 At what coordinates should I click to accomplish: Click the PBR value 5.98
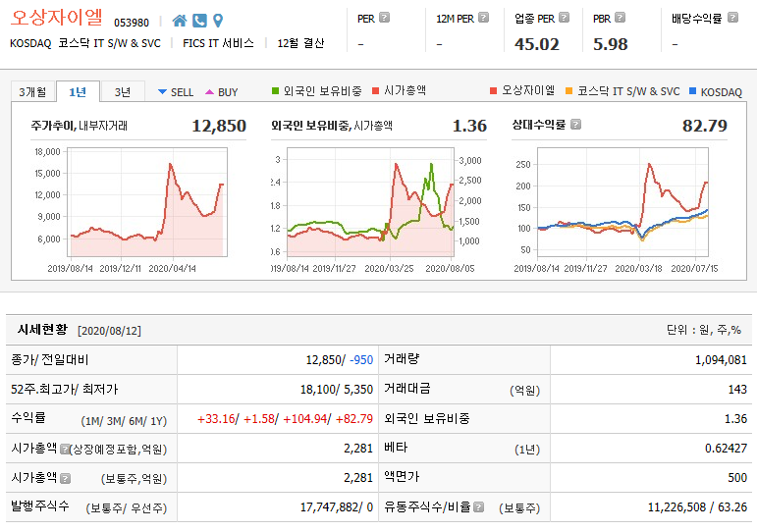[x=611, y=44]
